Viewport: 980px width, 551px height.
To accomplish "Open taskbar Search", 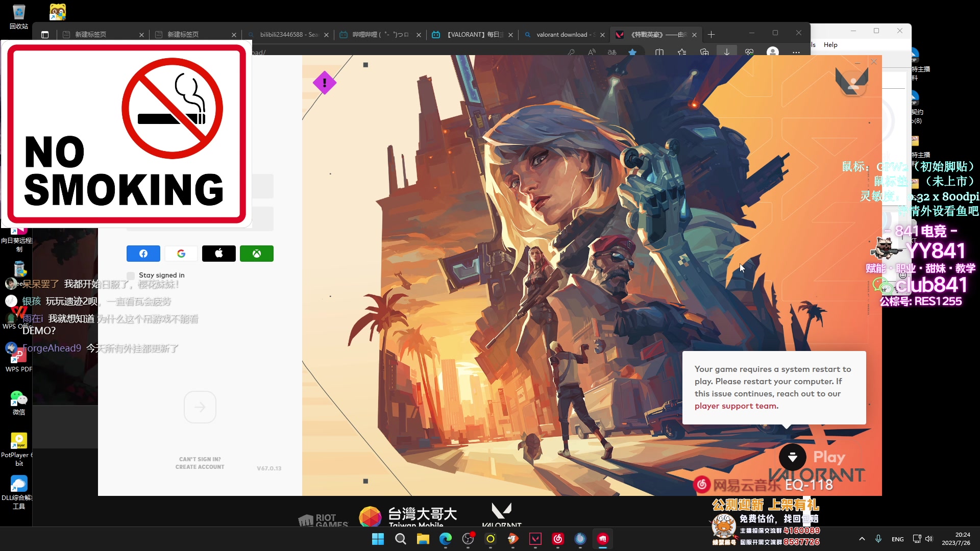I will pyautogui.click(x=401, y=539).
